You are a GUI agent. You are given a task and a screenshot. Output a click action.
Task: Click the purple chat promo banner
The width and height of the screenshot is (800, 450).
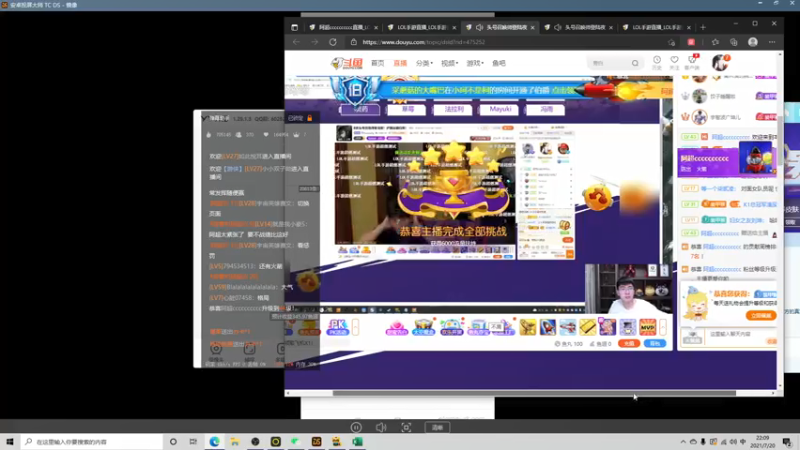[x=727, y=161]
